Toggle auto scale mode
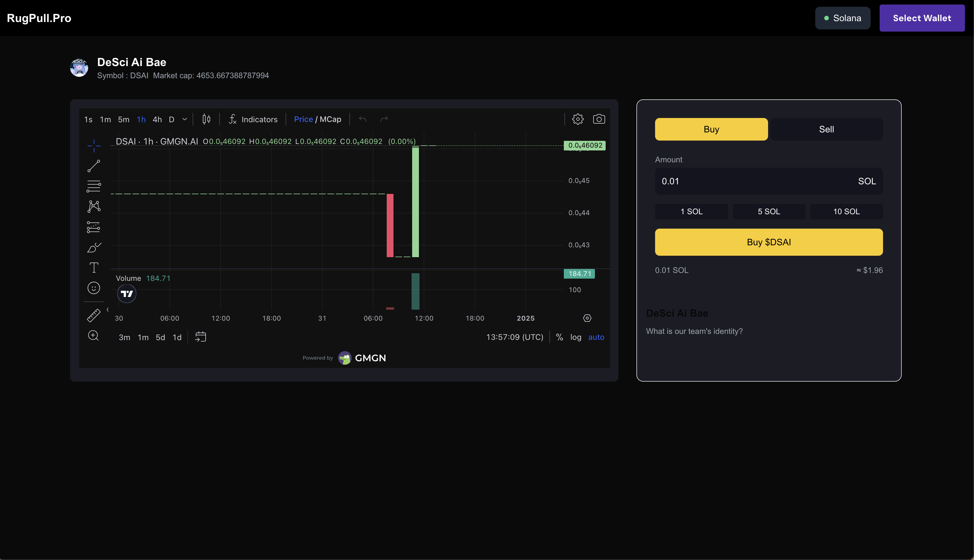Viewport: 974px width, 560px height. click(596, 337)
